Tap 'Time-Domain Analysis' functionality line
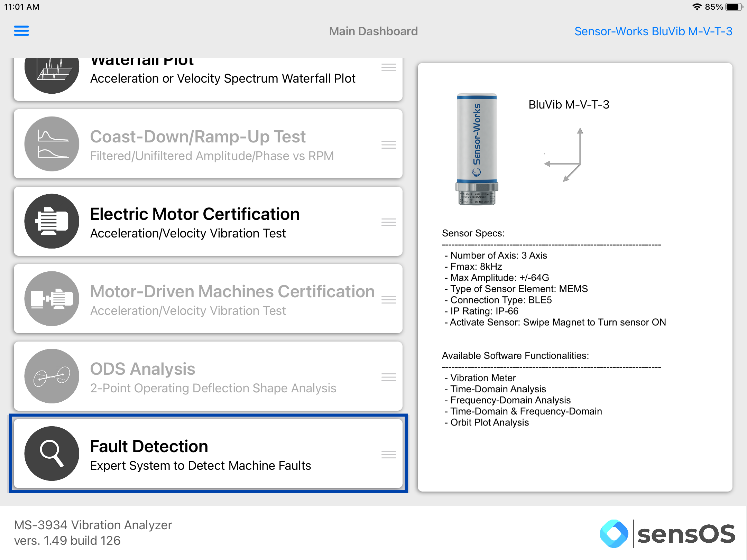747x560 pixels. coord(495,389)
